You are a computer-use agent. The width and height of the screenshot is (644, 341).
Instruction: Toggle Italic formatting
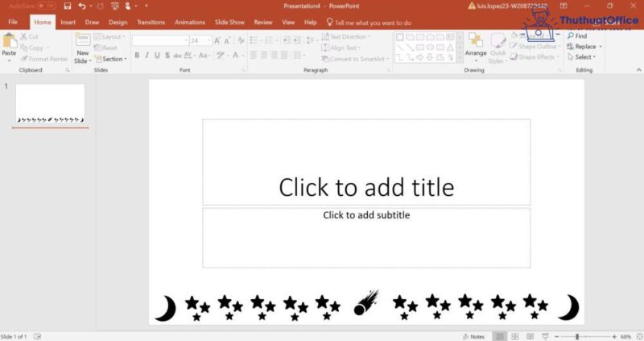(147, 55)
